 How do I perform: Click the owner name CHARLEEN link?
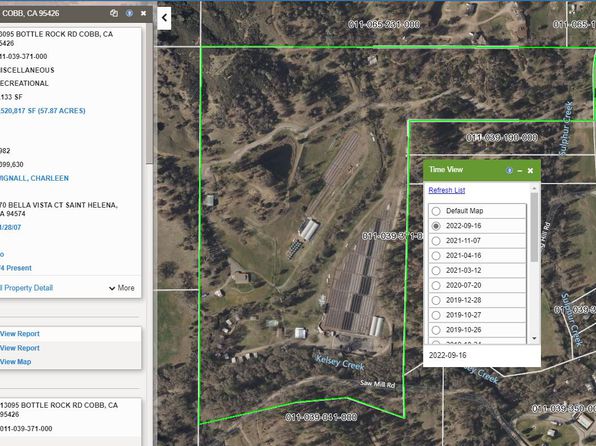pyautogui.click(x=34, y=178)
